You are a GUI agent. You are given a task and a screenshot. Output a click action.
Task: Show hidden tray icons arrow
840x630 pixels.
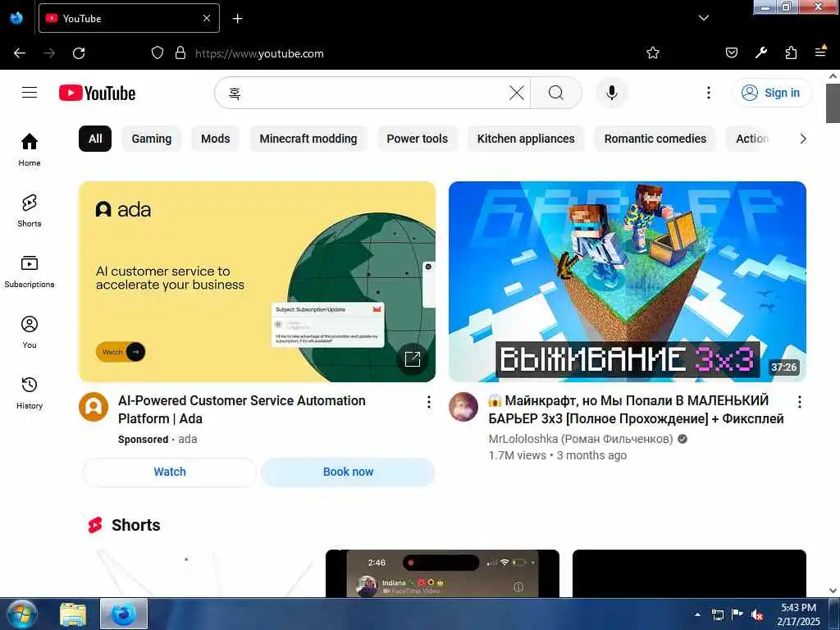697,615
